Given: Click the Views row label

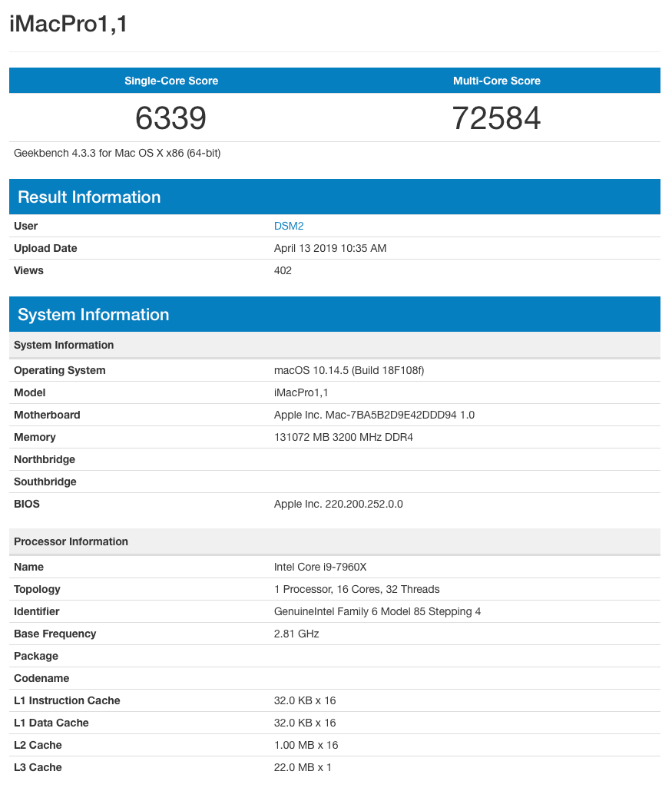Looking at the screenshot, I should [x=28, y=270].
